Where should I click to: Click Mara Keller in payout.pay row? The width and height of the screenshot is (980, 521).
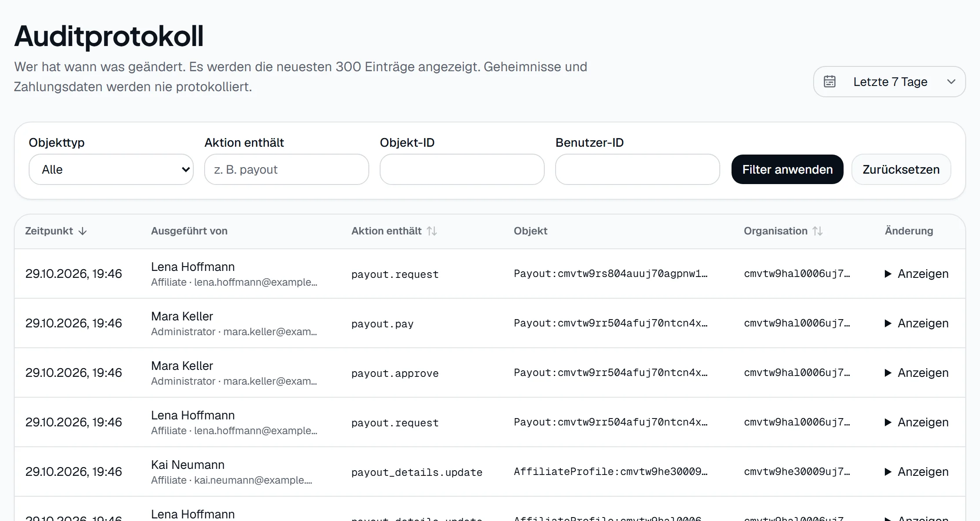point(182,316)
